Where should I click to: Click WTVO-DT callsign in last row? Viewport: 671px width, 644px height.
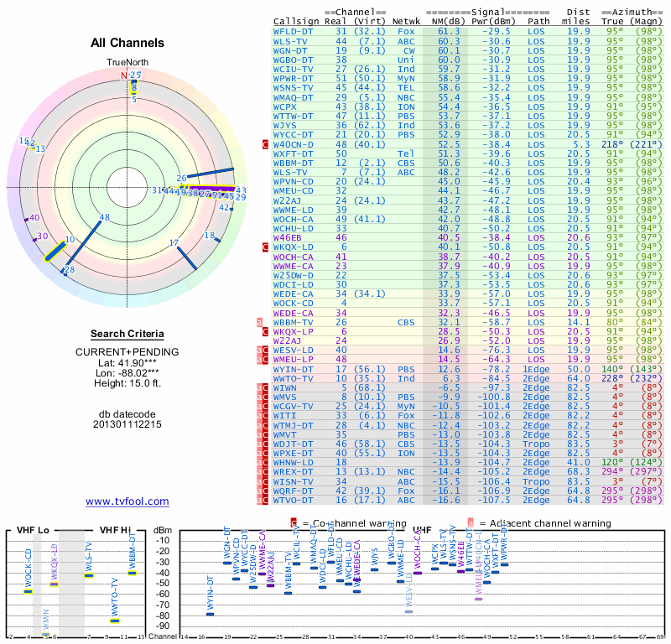(x=293, y=500)
